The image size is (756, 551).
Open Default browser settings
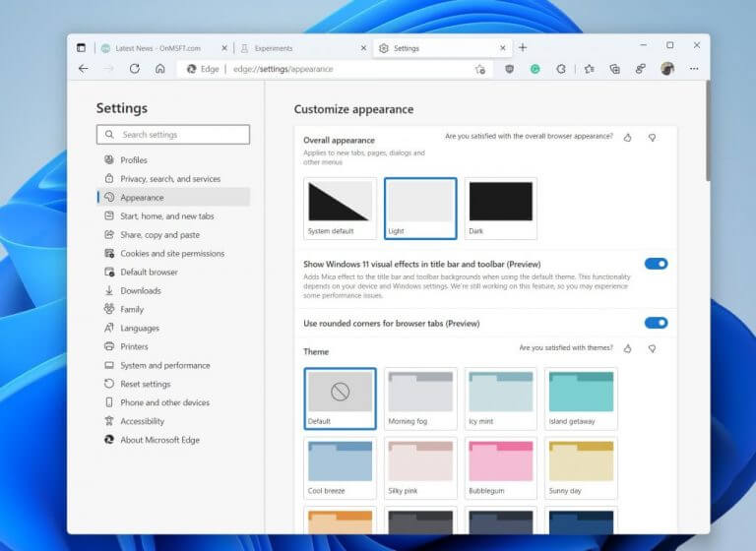coord(173,272)
